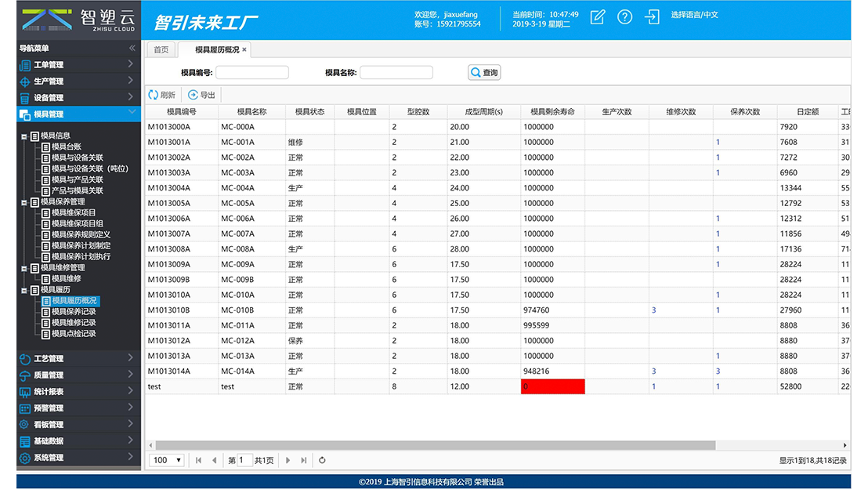Collapse the 模具保养管理 tree node
The image size is (868, 489).
tap(24, 201)
